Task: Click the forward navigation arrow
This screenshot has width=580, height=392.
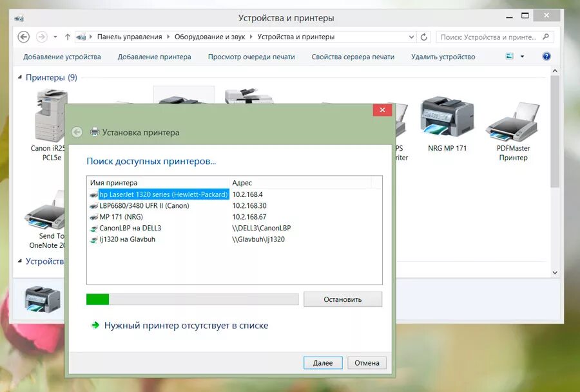Action: tap(42, 37)
